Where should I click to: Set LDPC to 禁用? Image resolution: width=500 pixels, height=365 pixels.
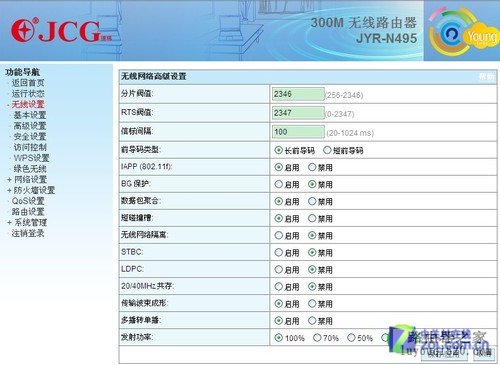click(x=312, y=269)
